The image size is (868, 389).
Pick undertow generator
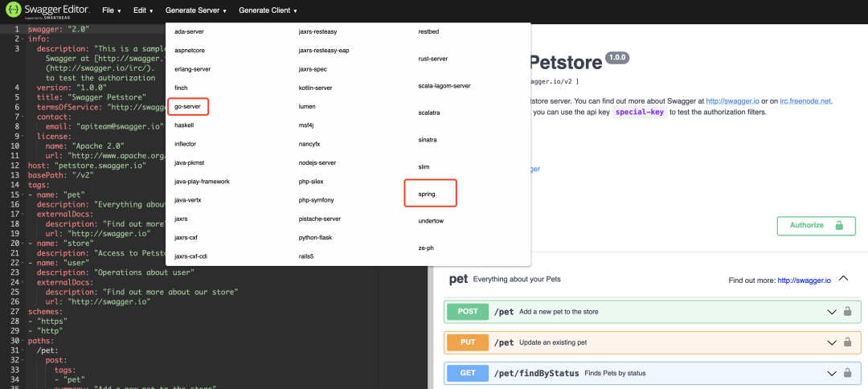pos(431,221)
